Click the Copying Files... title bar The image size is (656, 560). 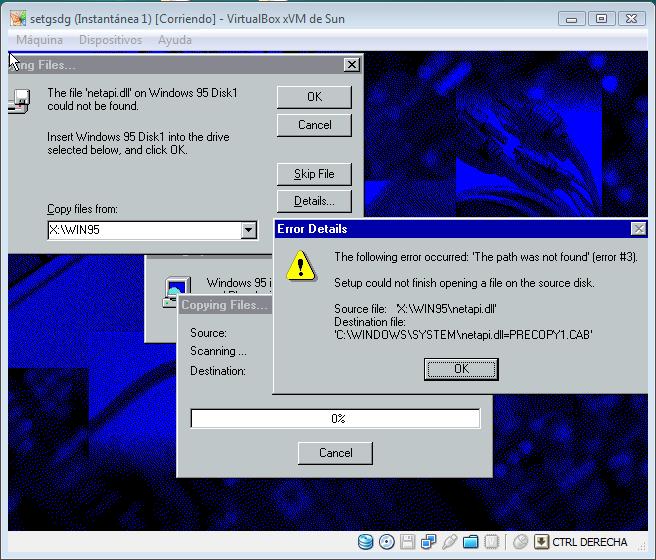[x=226, y=305]
